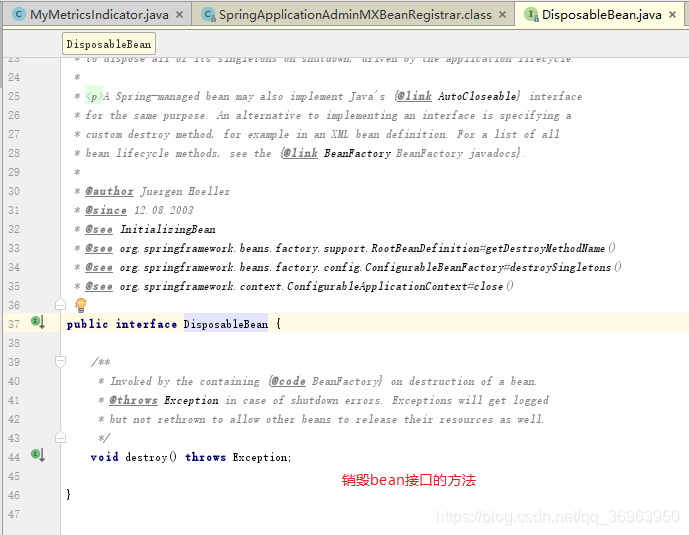Viewport: 689px width, 535px height.
Task: Click line number 44 in the gutter
Action: (14, 457)
